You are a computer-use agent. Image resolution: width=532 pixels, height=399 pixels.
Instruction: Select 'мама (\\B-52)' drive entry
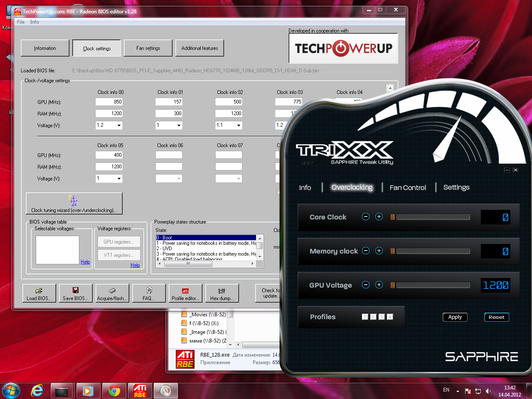204,341
